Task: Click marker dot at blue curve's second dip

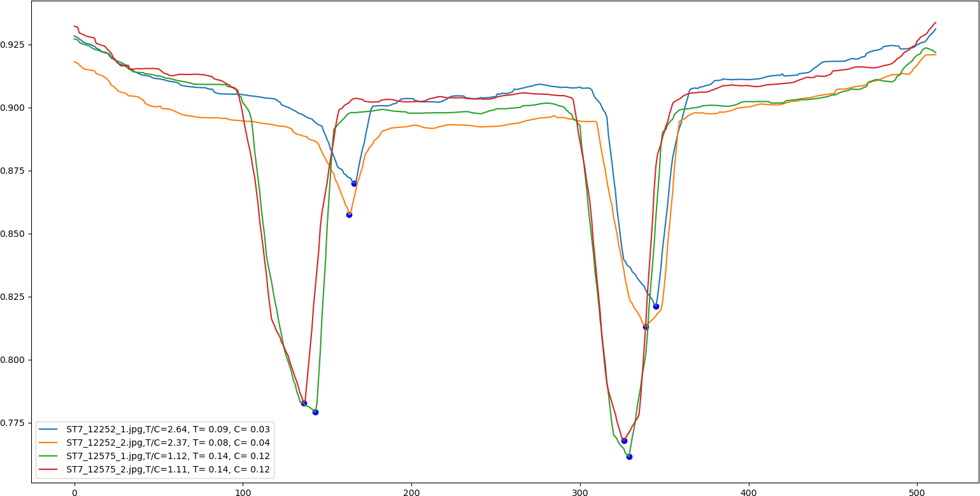Action: (656, 306)
